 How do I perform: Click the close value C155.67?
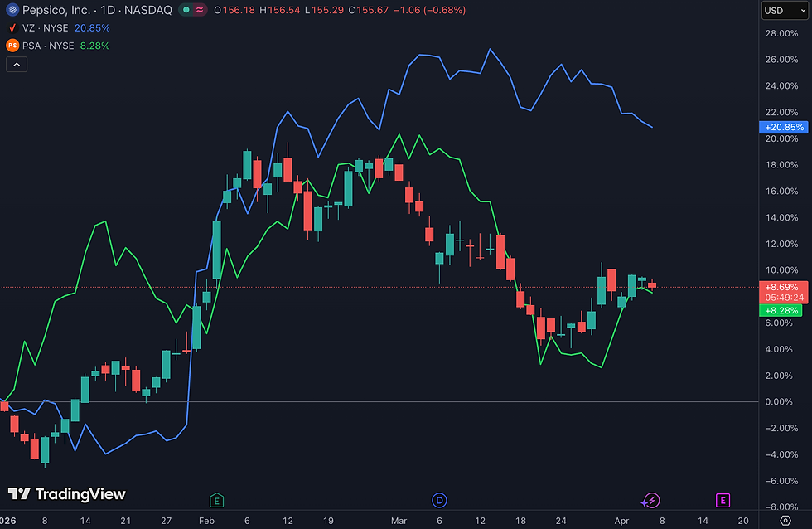(x=369, y=10)
